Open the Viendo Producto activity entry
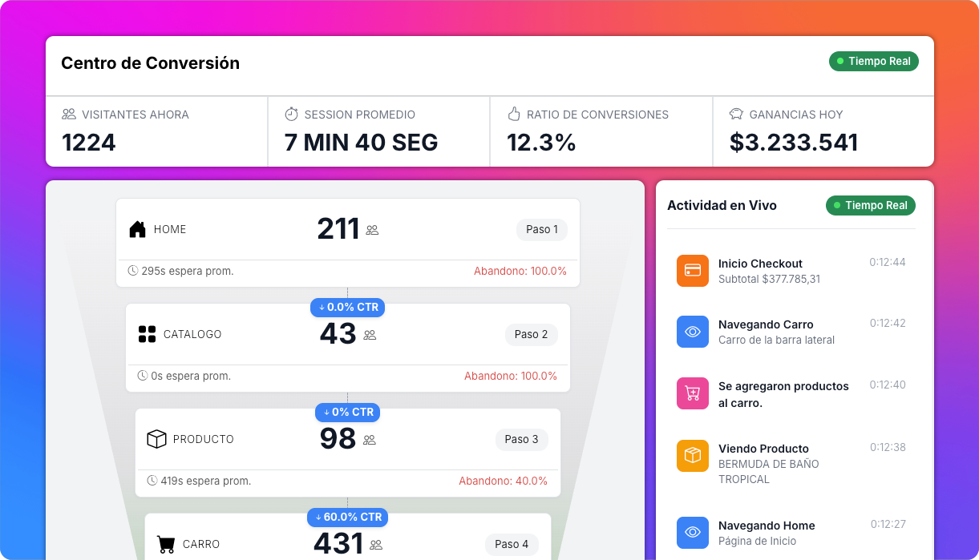The image size is (979, 560). tap(791, 463)
